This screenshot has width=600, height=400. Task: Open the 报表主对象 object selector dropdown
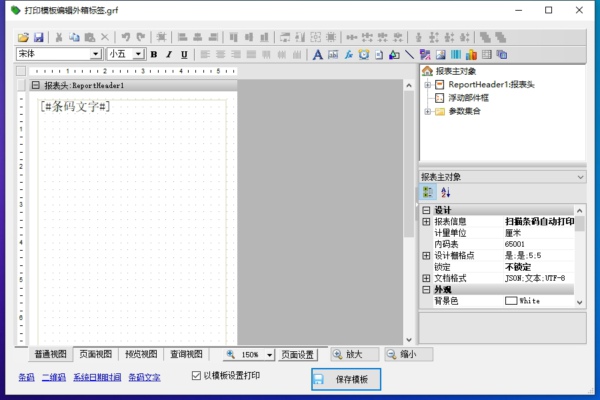[x=580, y=177]
